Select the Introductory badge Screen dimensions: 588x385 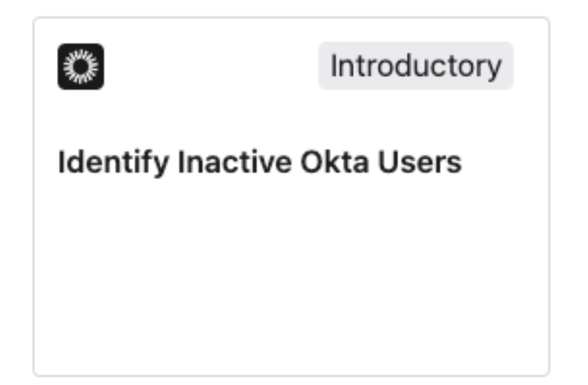pyautogui.click(x=415, y=66)
